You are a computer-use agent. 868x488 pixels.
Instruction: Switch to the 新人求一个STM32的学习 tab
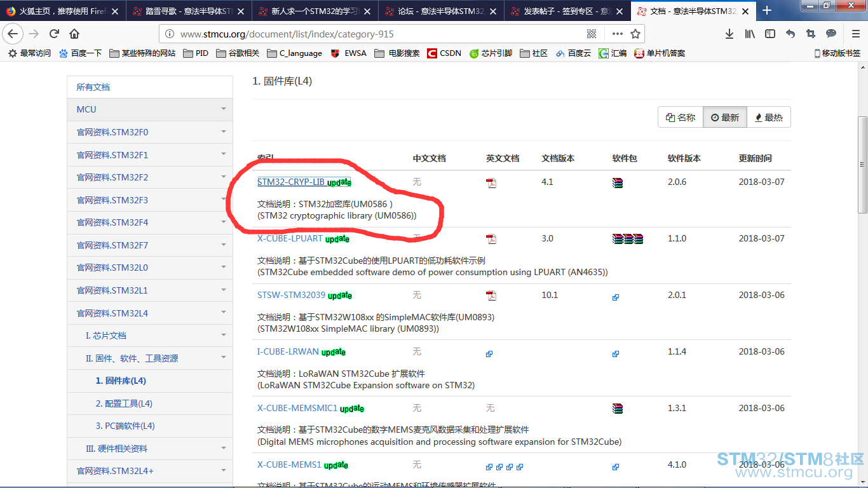coord(315,11)
